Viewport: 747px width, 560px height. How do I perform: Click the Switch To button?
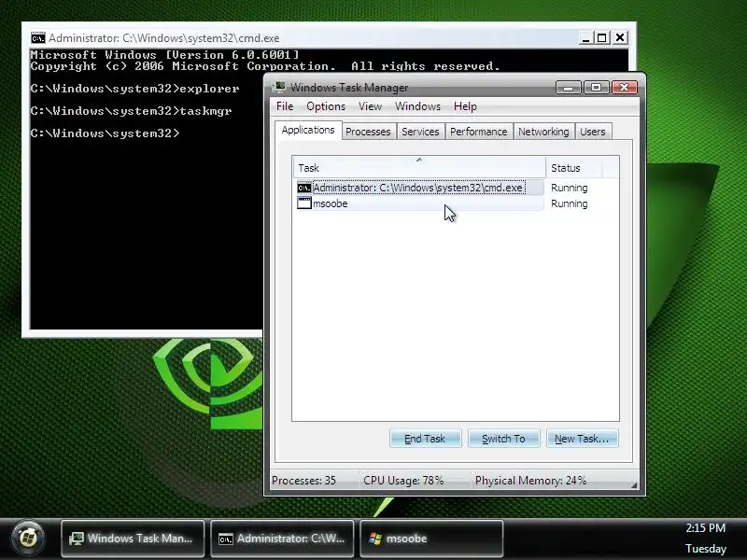point(503,439)
